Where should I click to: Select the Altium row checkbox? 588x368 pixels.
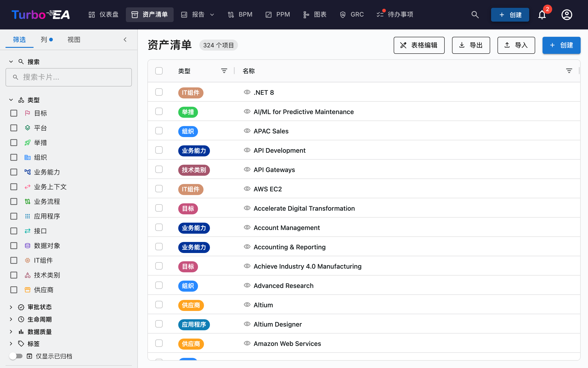pos(159,305)
